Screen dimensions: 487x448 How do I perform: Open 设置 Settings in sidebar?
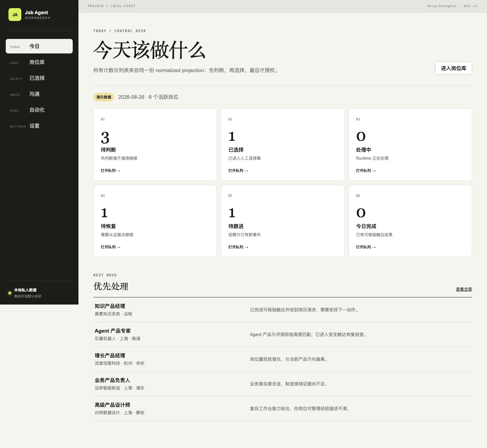pyautogui.click(x=39, y=126)
